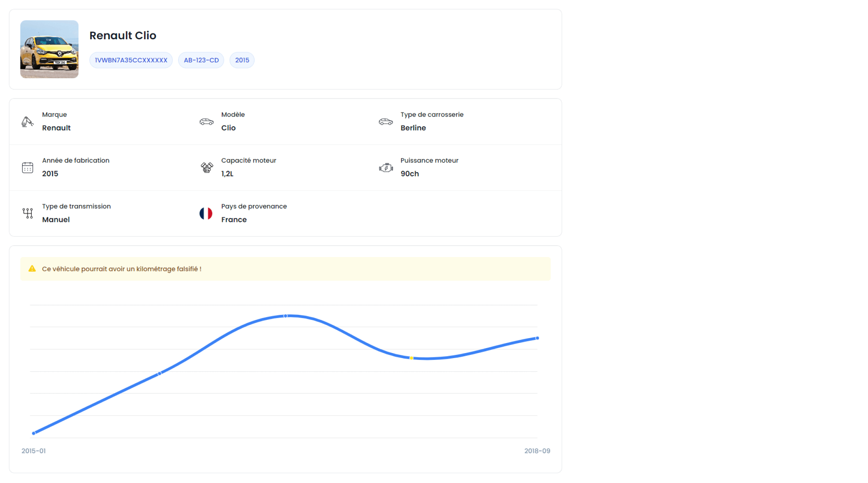The width and height of the screenshot is (868, 483).
Task: Click the Puissance moteur label
Action: pos(429,160)
